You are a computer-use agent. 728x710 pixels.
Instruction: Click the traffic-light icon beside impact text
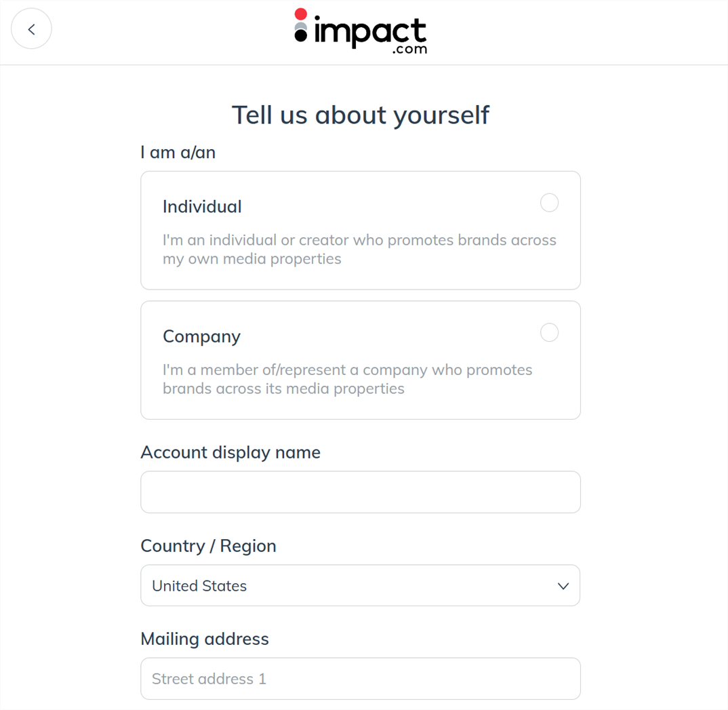[299, 27]
